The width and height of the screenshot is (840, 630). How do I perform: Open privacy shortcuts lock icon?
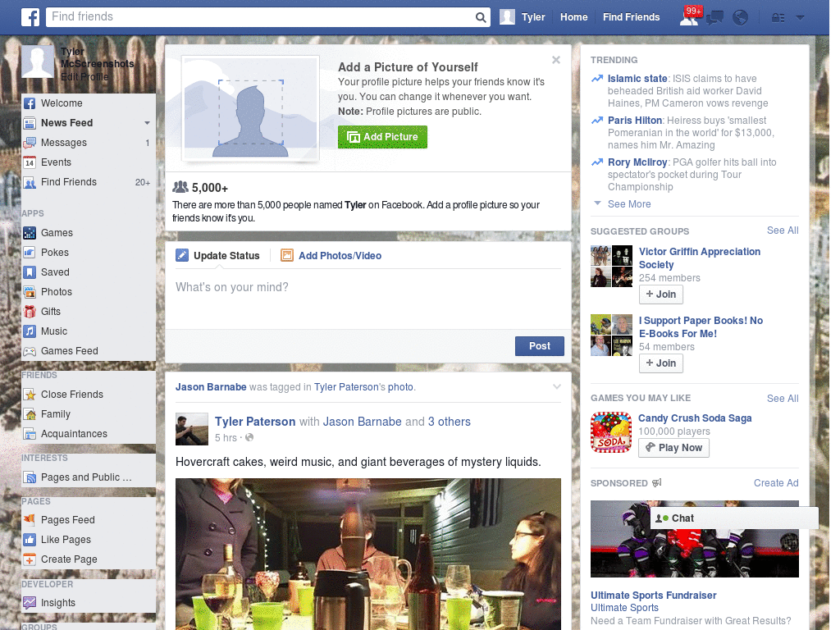click(778, 18)
